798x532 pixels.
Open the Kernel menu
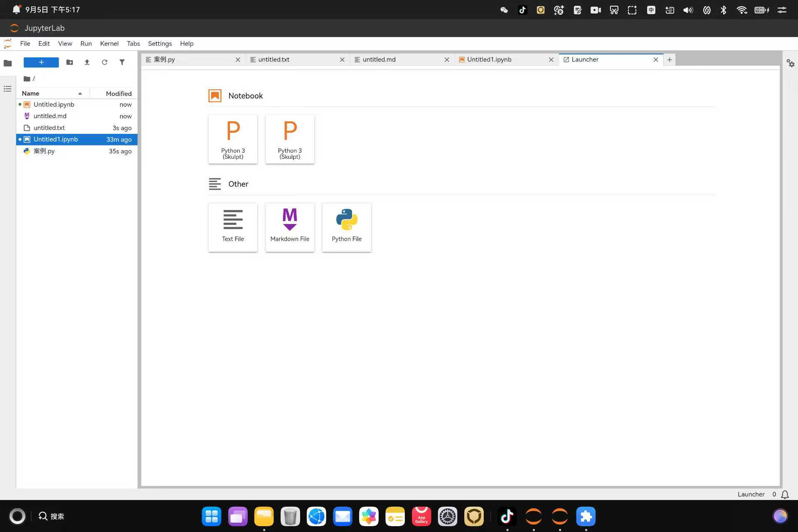pos(109,44)
